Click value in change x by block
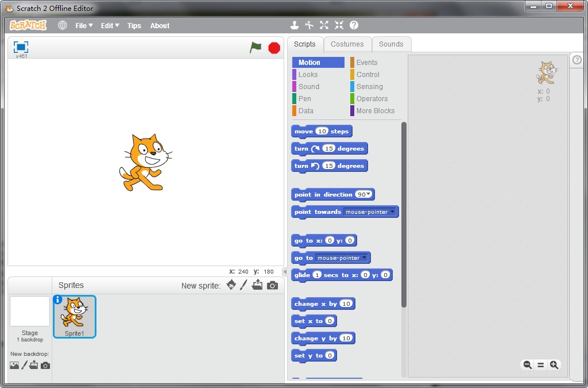This screenshot has width=588, height=388. point(346,304)
